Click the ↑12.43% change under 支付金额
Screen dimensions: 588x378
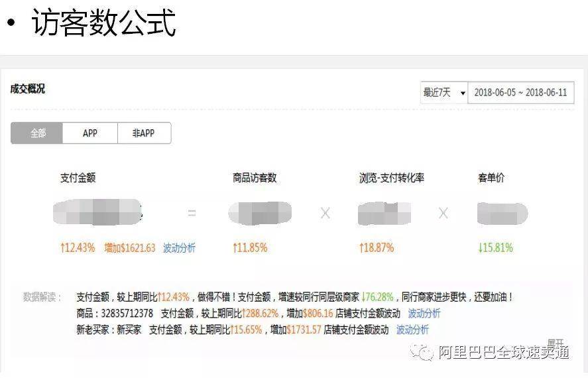78,248
